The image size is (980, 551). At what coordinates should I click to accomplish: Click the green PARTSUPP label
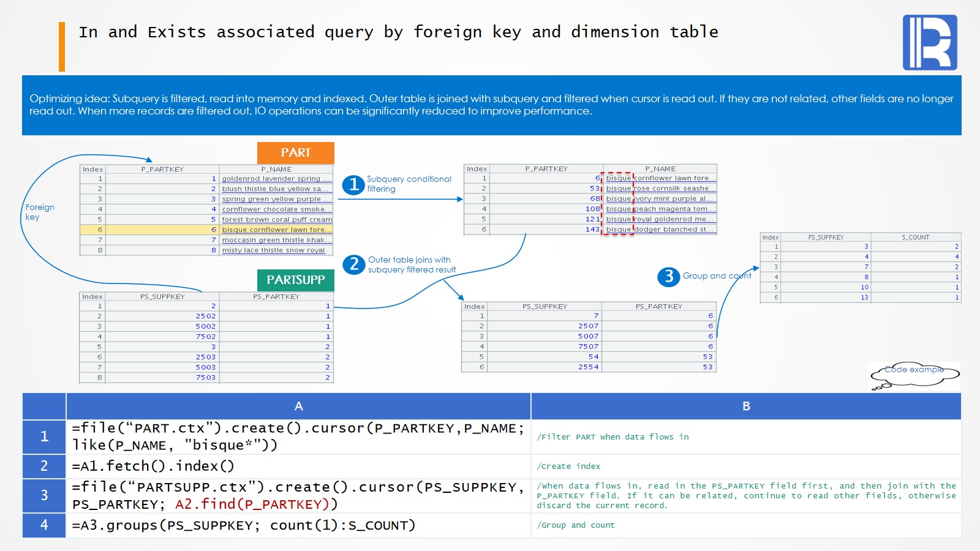(x=295, y=280)
